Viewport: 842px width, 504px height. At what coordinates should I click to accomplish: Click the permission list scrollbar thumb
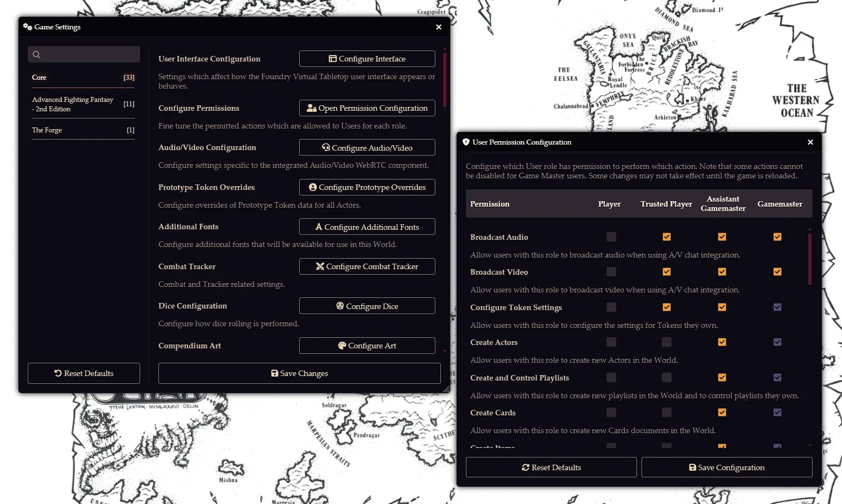pos(809,259)
